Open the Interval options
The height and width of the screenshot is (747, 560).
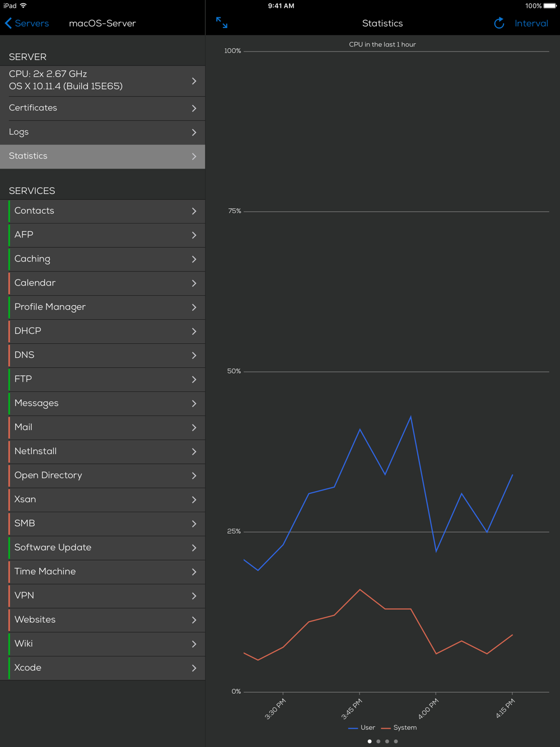pos(531,24)
